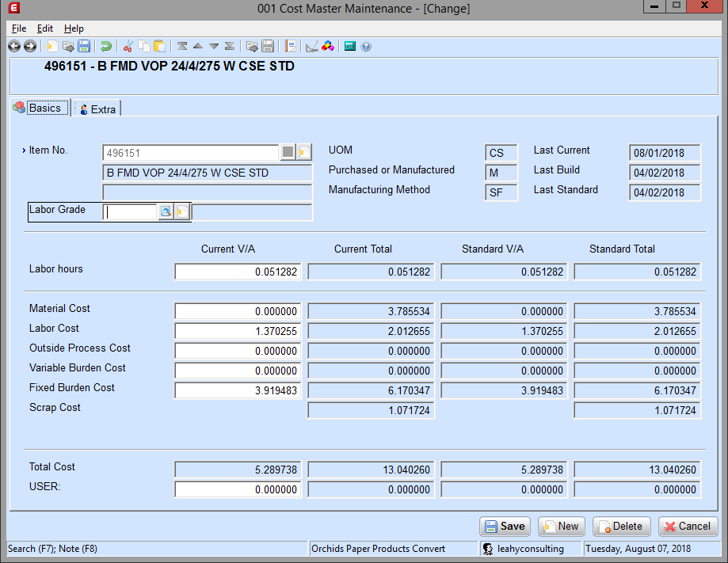
Task: Click the New button
Action: point(562,527)
